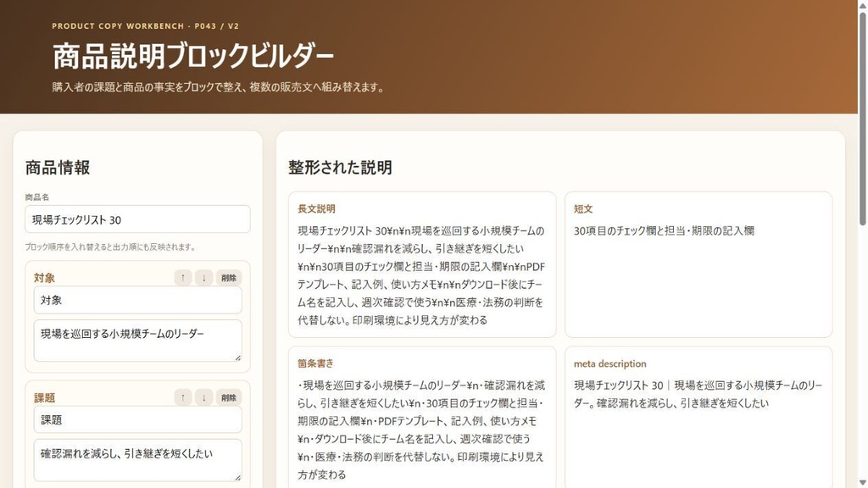Move the 対象 block down
868x488 pixels.
point(203,278)
